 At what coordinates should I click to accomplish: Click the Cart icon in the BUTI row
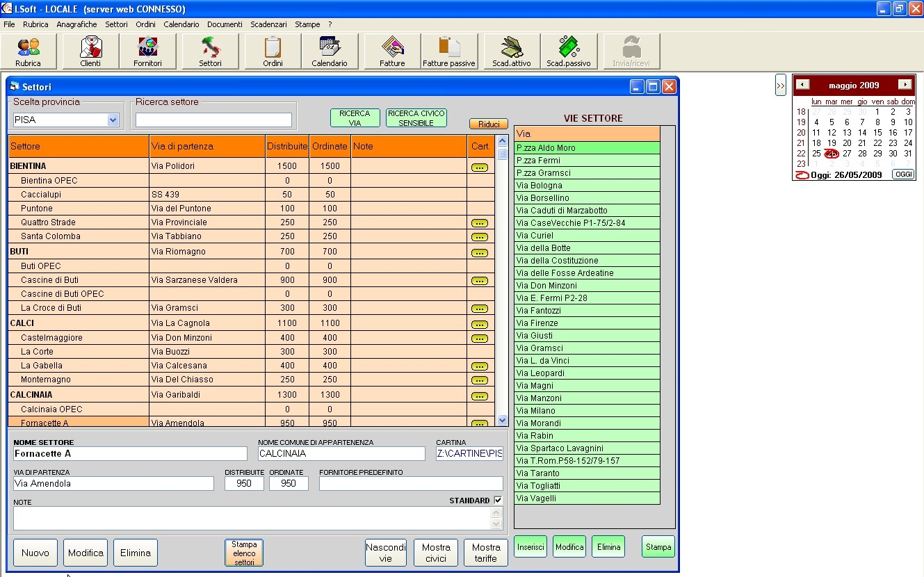click(480, 252)
